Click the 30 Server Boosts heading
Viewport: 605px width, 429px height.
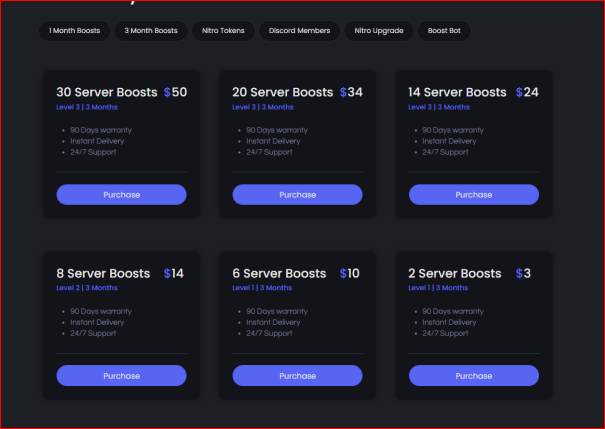pyautogui.click(x=107, y=93)
